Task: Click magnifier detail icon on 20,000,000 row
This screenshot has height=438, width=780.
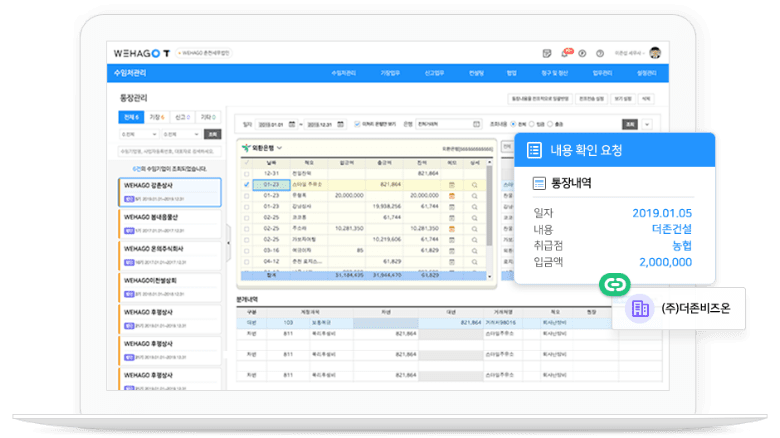Action: click(475, 196)
